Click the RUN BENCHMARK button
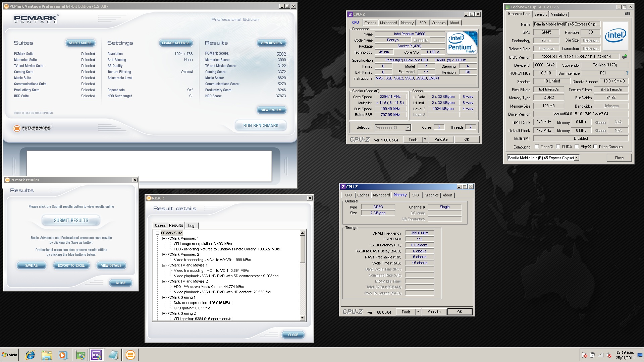 261,126
